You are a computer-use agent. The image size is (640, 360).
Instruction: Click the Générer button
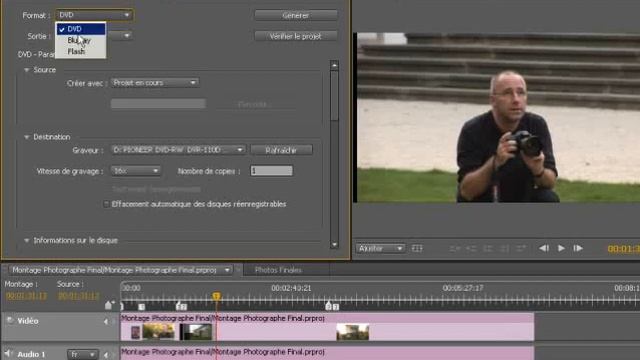point(296,16)
